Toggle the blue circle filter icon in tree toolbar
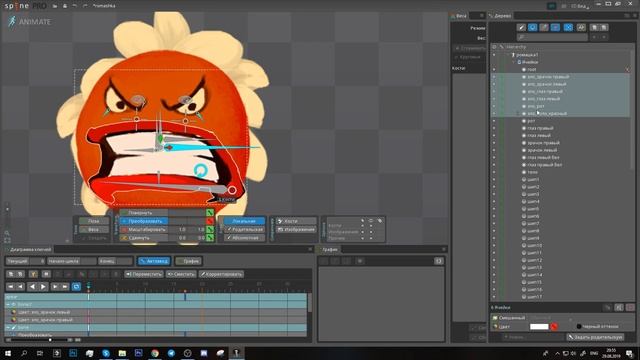The width and height of the screenshot is (640, 360). click(532, 27)
